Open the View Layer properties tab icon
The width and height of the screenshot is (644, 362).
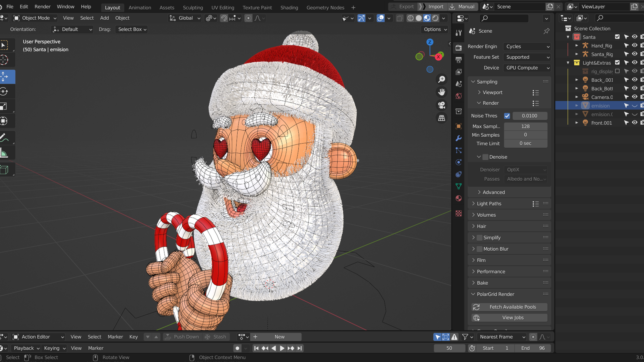[x=459, y=72]
